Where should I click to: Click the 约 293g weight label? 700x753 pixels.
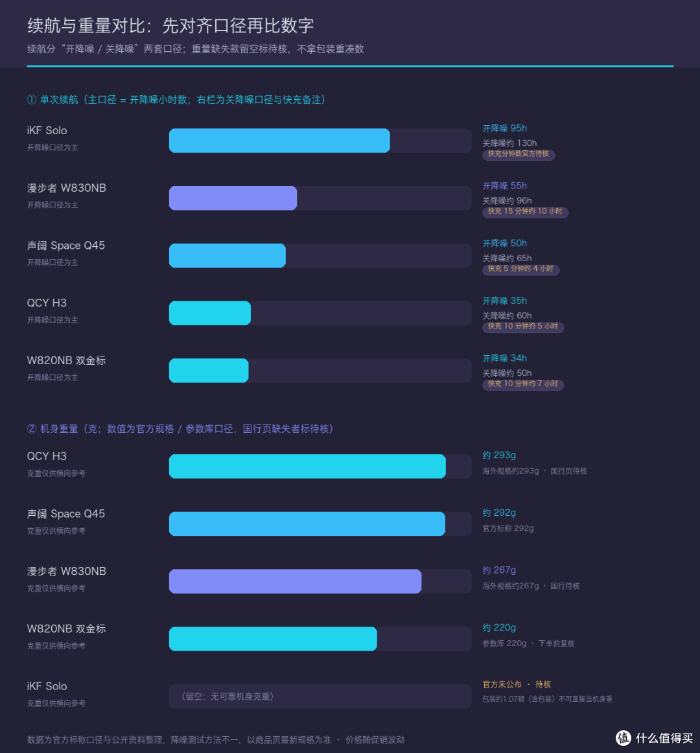tap(499, 456)
